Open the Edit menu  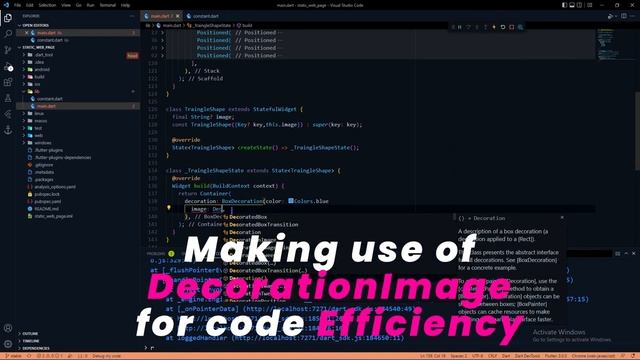coord(30,5)
